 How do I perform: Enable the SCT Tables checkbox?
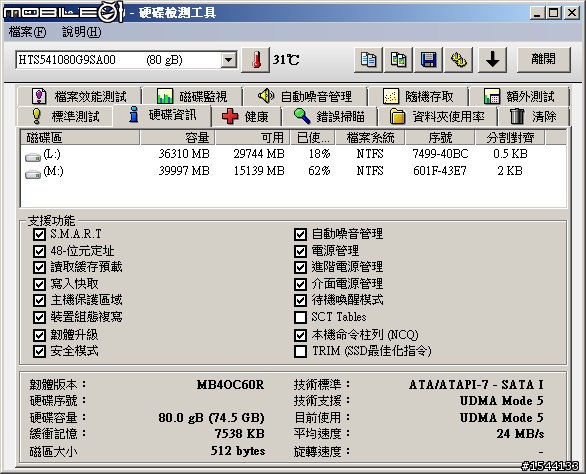pos(300,317)
